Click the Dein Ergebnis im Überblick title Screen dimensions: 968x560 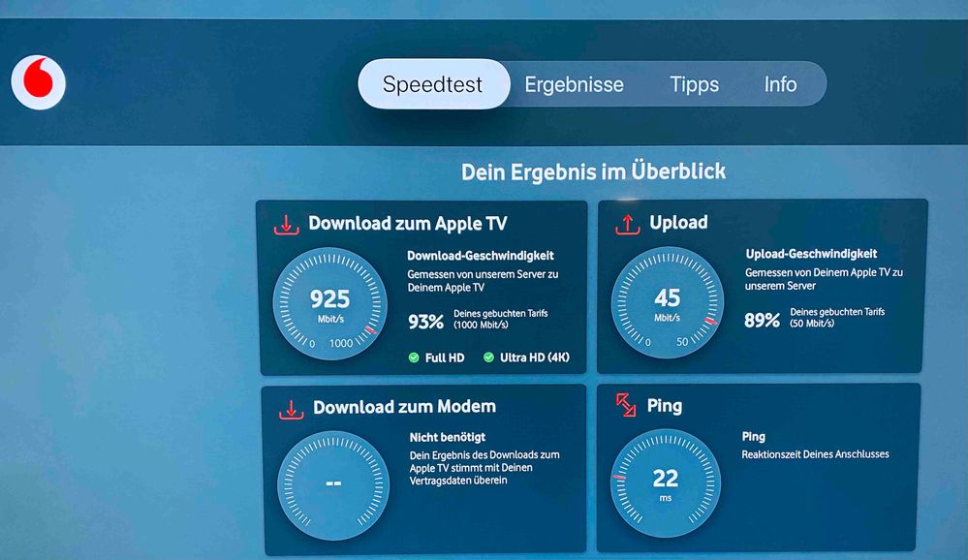click(x=593, y=171)
